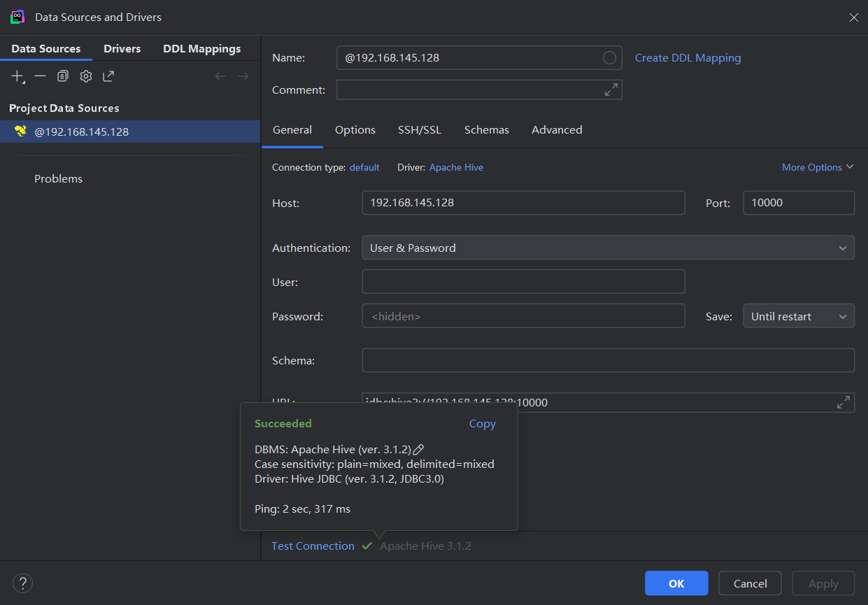The image size is (868, 605).
Task: Open the Save password dropdown
Action: pyautogui.click(x=798, y=316)
